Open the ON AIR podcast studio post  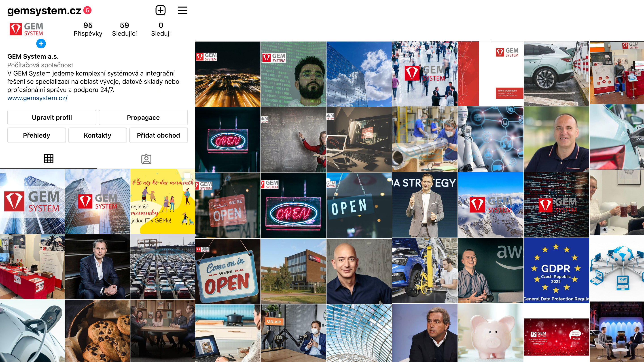293,333
